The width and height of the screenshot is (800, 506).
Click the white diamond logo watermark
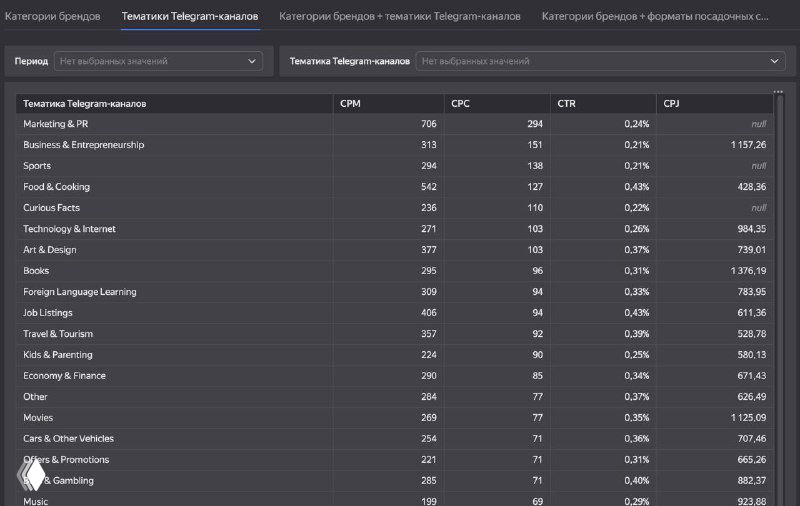point(34,474)
